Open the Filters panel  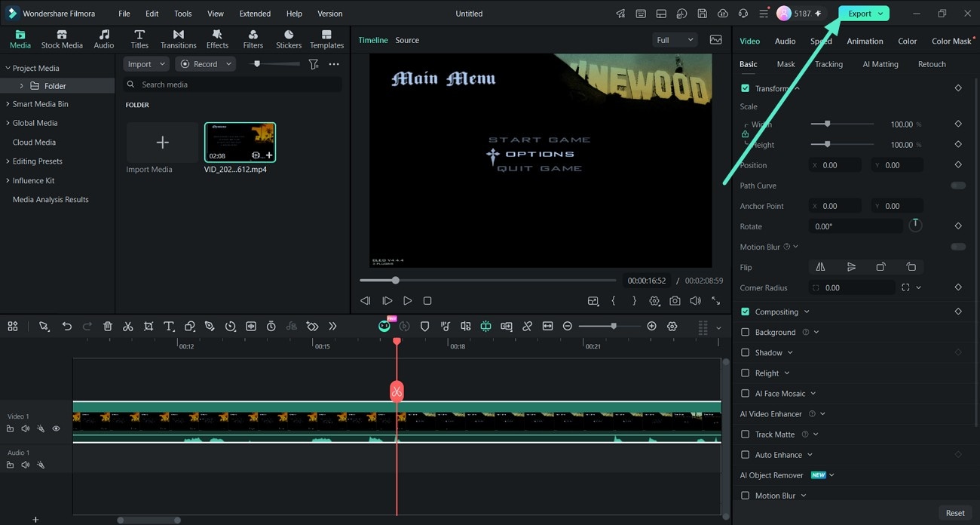tap(253, 39)
